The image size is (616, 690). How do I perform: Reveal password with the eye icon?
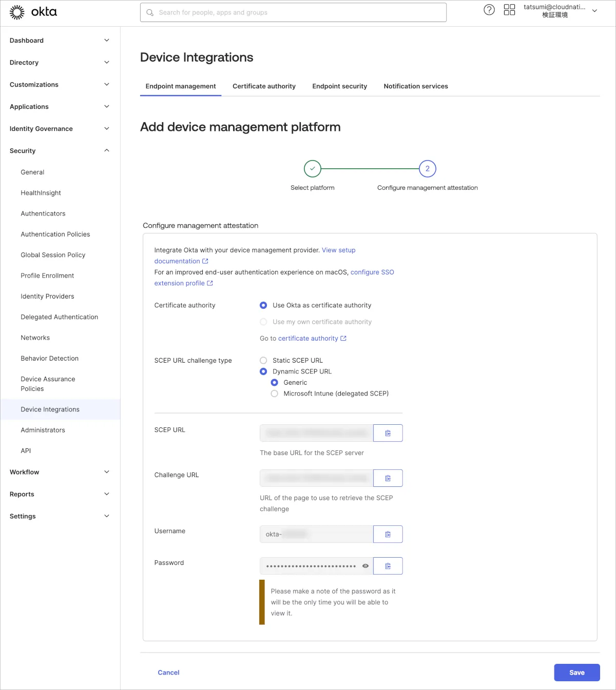coord(365,566)
